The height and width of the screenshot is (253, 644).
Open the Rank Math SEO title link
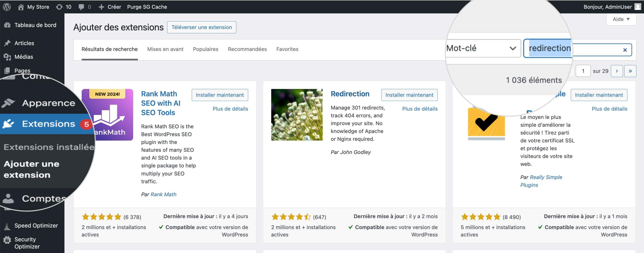161,103
